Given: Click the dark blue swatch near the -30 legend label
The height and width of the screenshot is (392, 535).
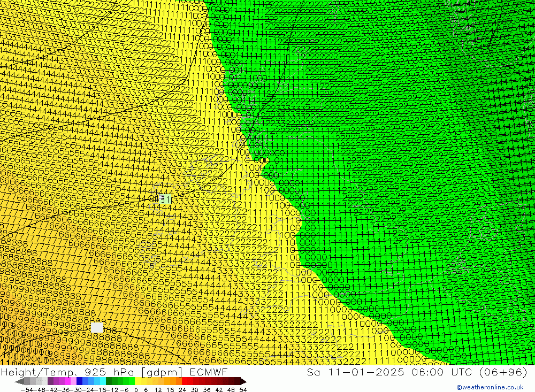Looking at the screenshot, I should [x=79, y=381].
